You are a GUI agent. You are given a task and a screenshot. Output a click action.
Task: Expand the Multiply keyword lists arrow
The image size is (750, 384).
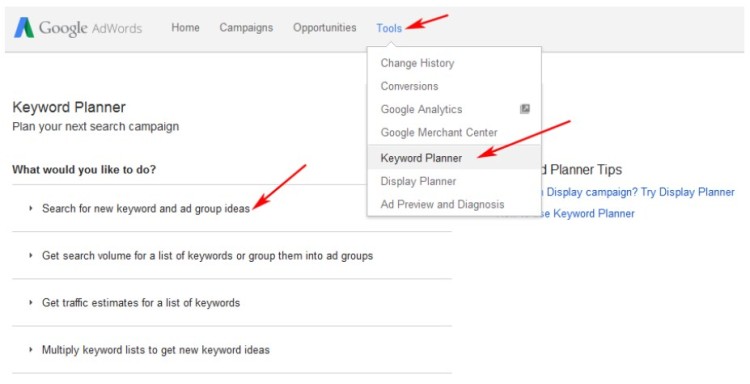click(31, 350)
